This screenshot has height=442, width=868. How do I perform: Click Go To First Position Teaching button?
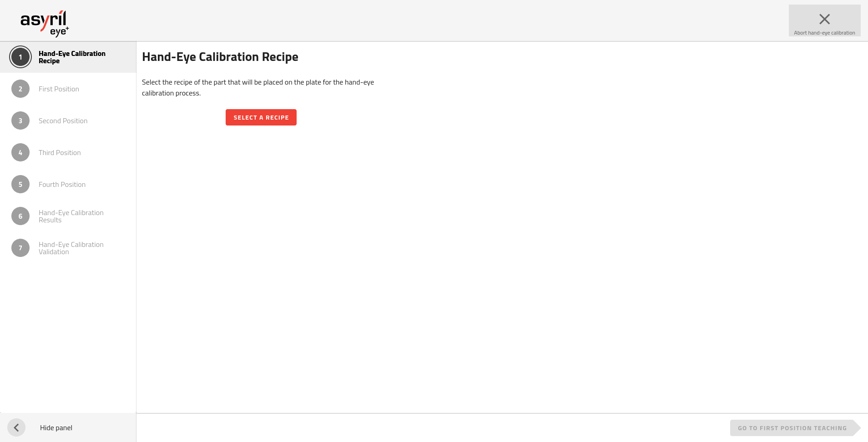792,428
